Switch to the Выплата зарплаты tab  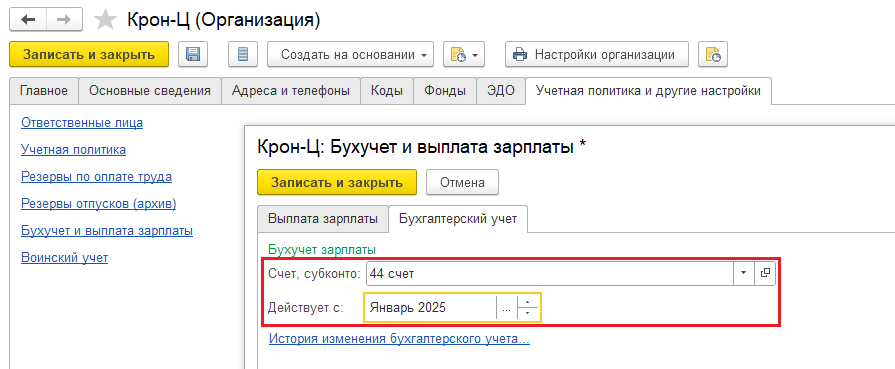[x=323, y=219]
